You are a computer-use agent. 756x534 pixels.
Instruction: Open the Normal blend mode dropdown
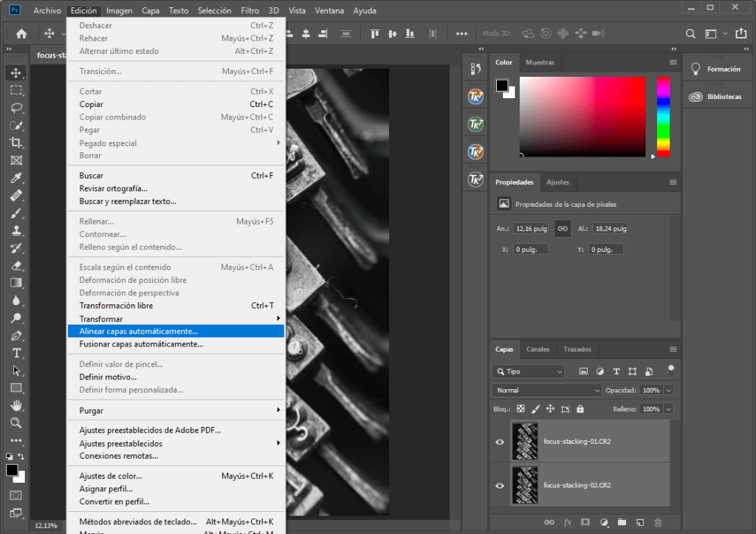(546, 390)
